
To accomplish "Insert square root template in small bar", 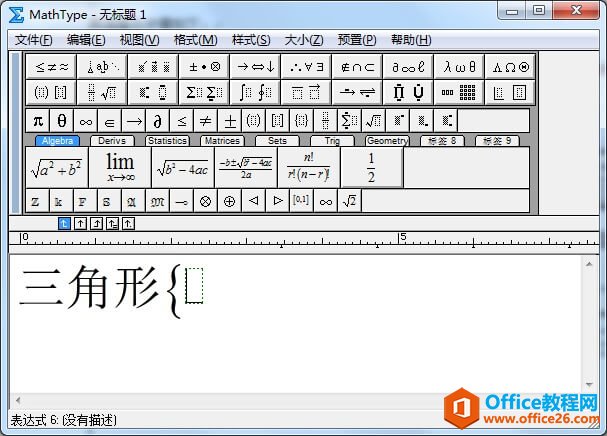I will (374, 121).
